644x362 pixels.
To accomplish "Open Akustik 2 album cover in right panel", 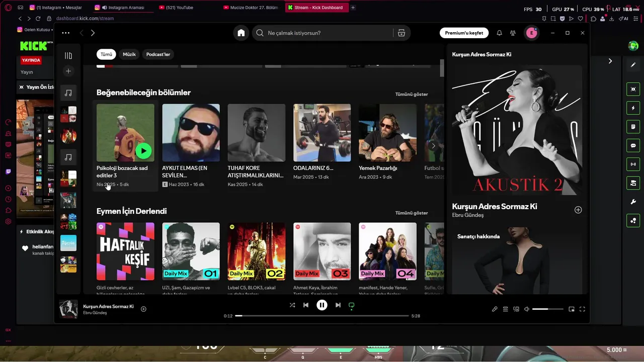I will (x=517, y=130).
